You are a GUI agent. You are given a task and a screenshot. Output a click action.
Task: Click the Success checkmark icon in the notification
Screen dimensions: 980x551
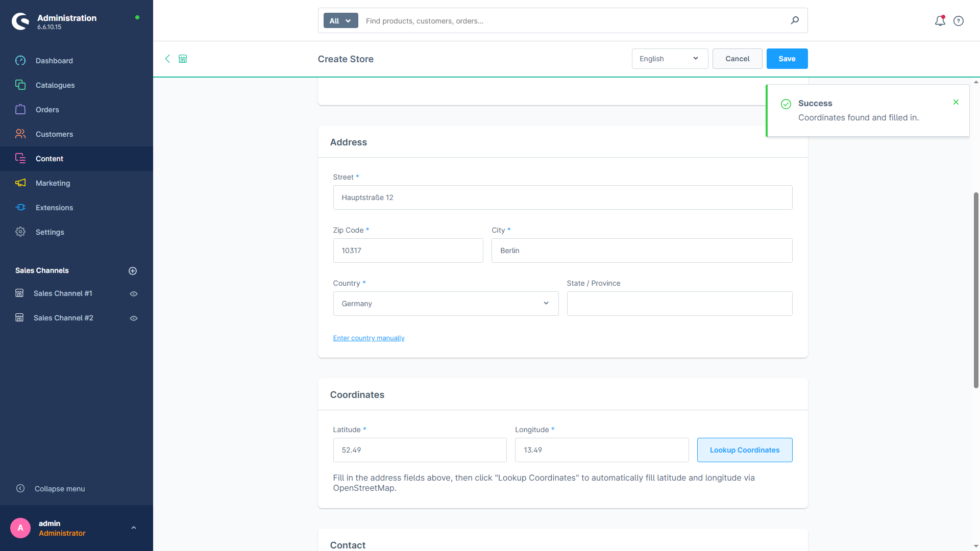point(786,104)
